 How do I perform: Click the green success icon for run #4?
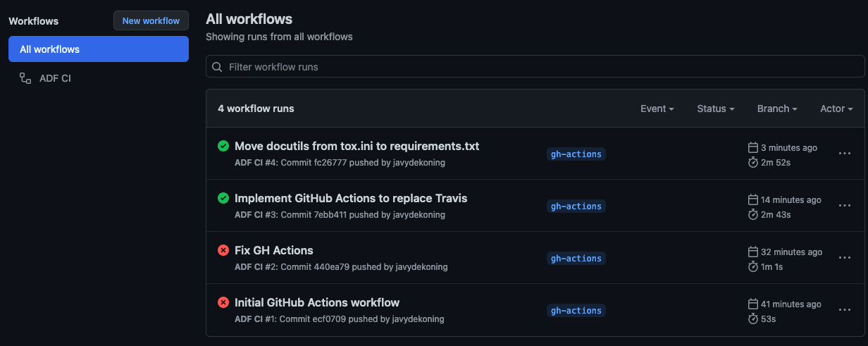[x=223, y=147]
